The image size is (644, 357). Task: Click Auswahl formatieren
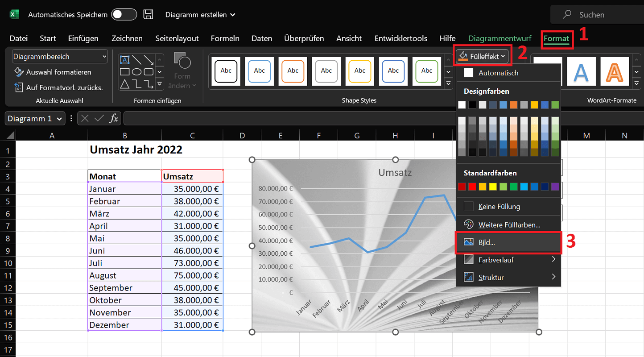(53, 72)
